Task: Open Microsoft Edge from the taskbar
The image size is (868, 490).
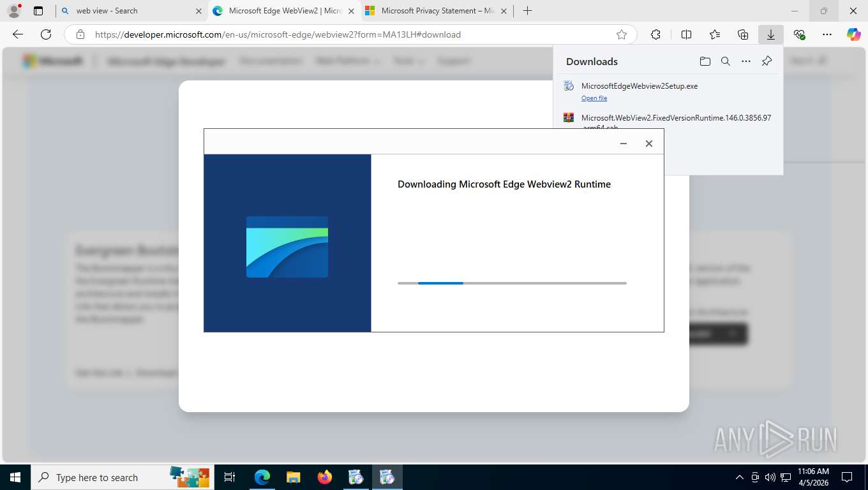Action: (x=262, y=477)
